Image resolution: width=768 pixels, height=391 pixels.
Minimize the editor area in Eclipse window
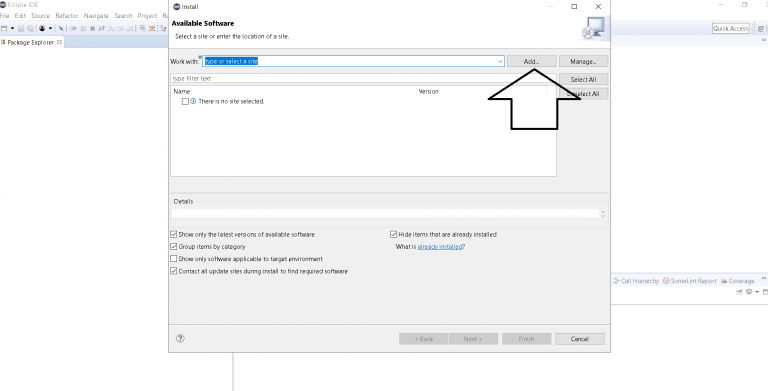tap(765, 40)
